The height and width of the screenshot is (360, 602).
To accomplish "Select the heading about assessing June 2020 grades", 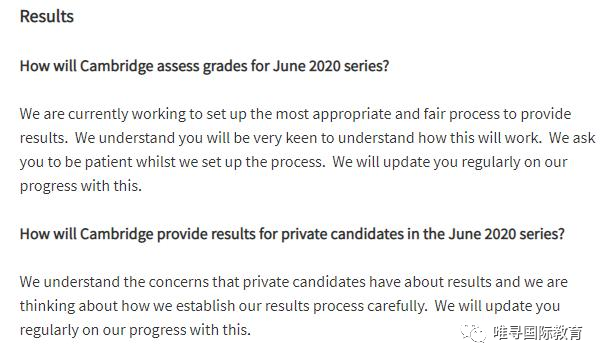I will click(x=204, y=66).
